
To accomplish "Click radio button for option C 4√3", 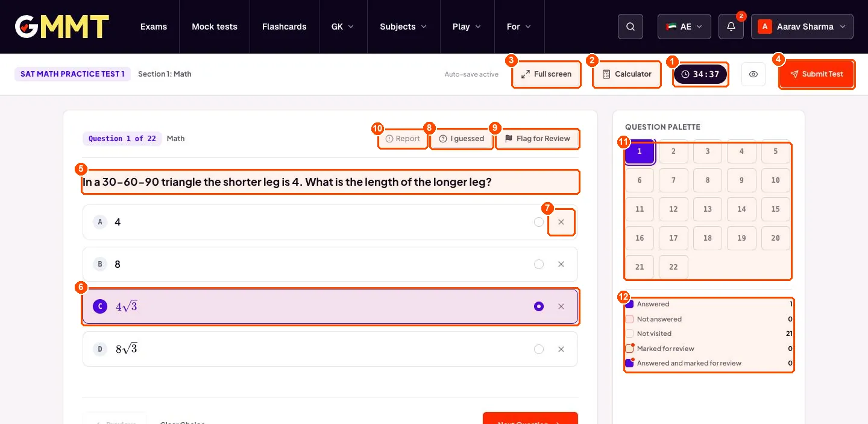I will tap(539, 306).
